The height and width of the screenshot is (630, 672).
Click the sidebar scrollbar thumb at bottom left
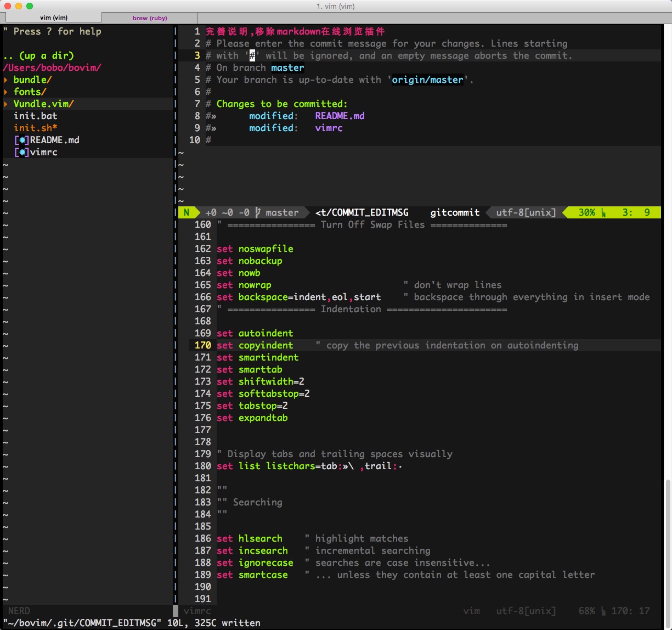pos(176,610)
